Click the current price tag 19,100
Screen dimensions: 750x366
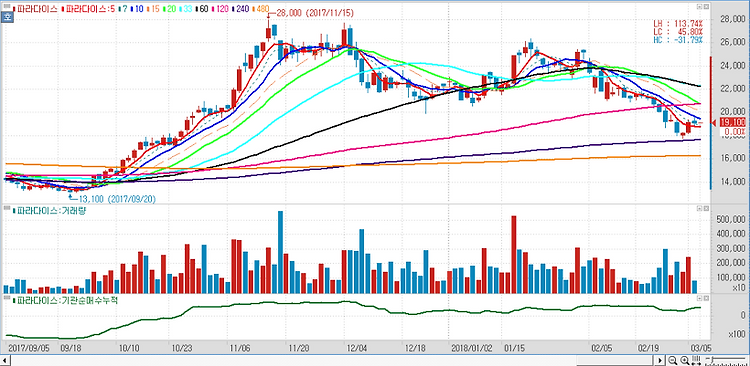click(732, 122)
